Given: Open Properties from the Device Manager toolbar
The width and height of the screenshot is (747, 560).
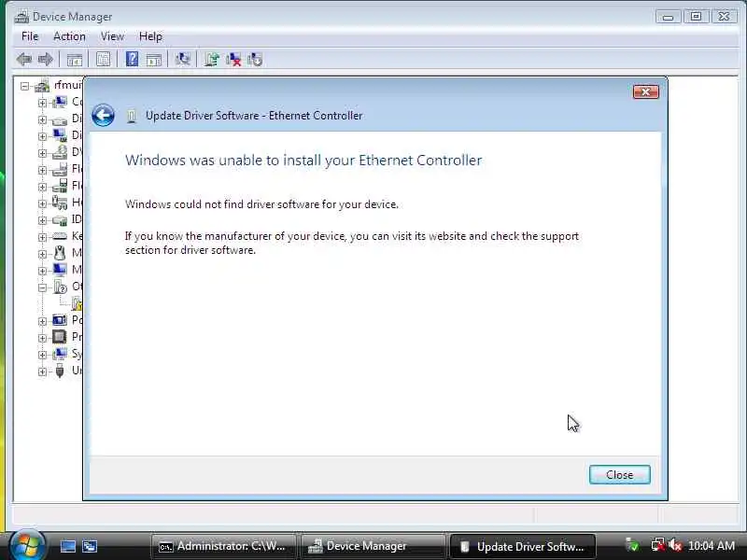Looking at the screenshot, I should pos(103,60).
